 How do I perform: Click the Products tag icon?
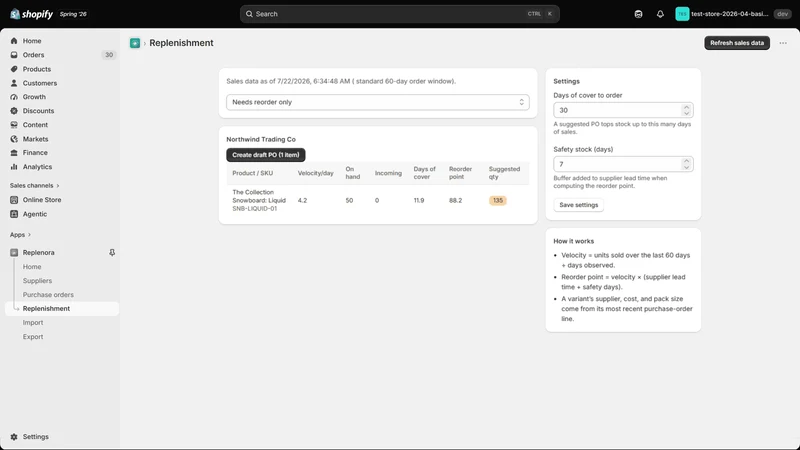tap(14, 69)
